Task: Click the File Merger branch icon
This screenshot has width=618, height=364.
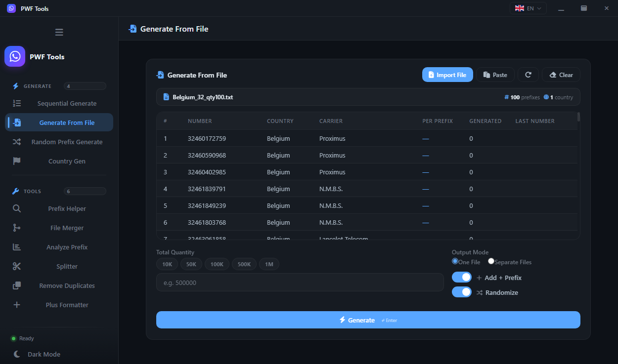Action: coord(17,228)
